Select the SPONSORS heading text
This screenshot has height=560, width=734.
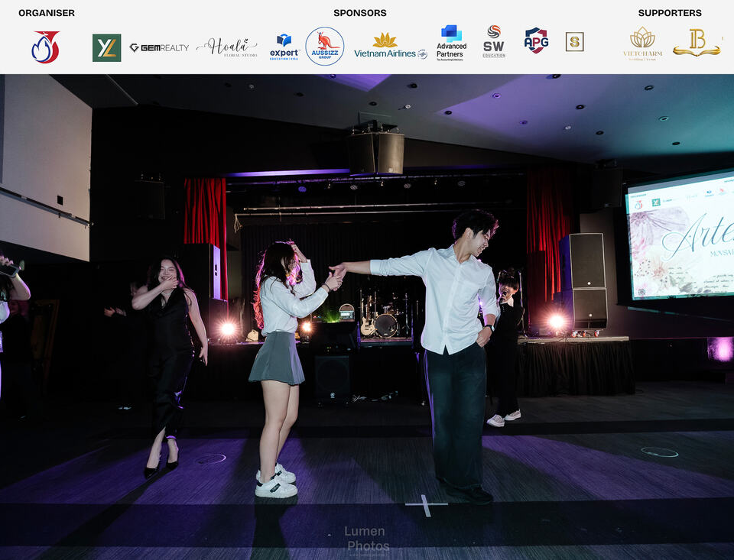pos(360,13)
